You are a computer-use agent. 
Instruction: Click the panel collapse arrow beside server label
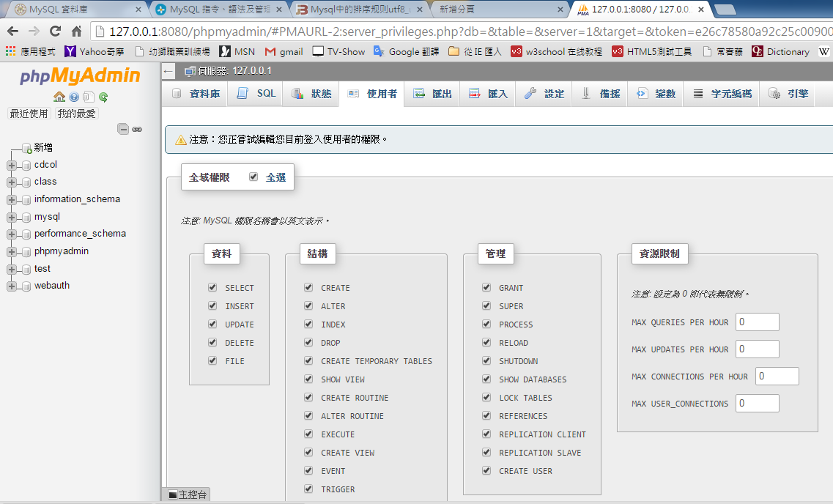point(169,70)
